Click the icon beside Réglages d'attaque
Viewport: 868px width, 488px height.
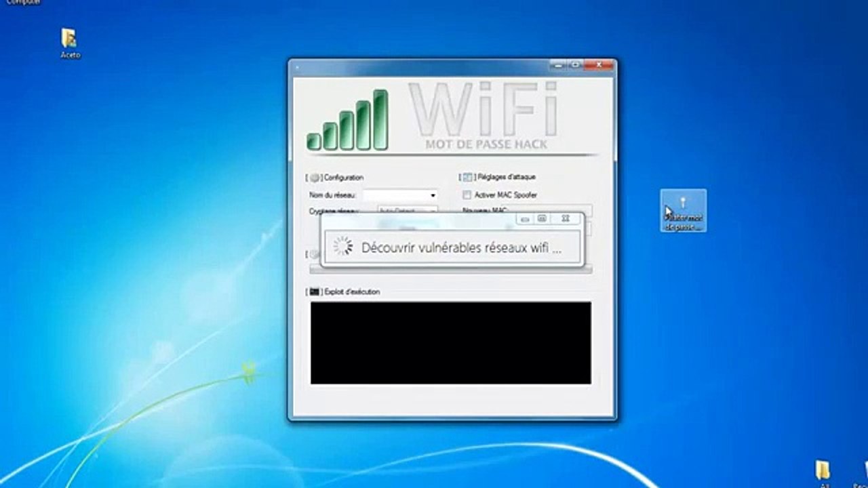point(467,178)
